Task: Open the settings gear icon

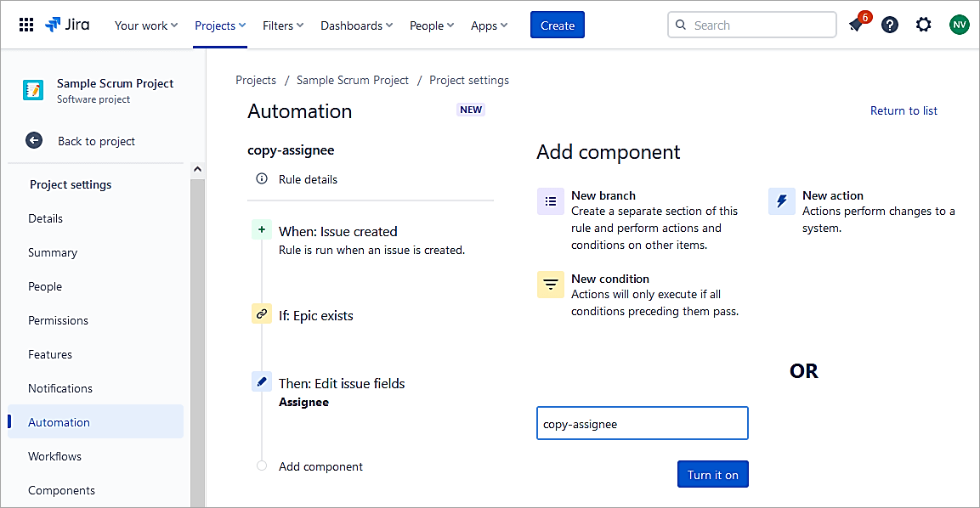Action: (924, 25)
